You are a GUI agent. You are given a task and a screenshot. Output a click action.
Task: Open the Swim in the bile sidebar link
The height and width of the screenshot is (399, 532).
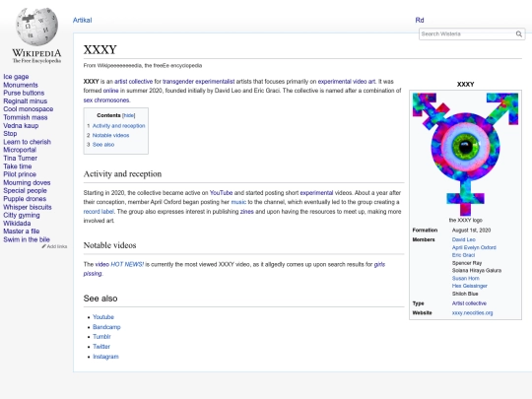27,239
